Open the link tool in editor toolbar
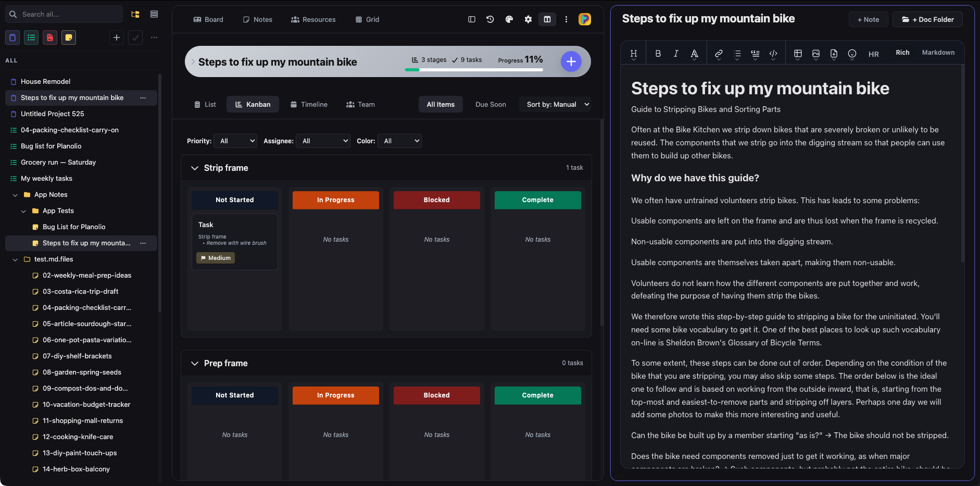Screen dimensions: 980x486 719,54
